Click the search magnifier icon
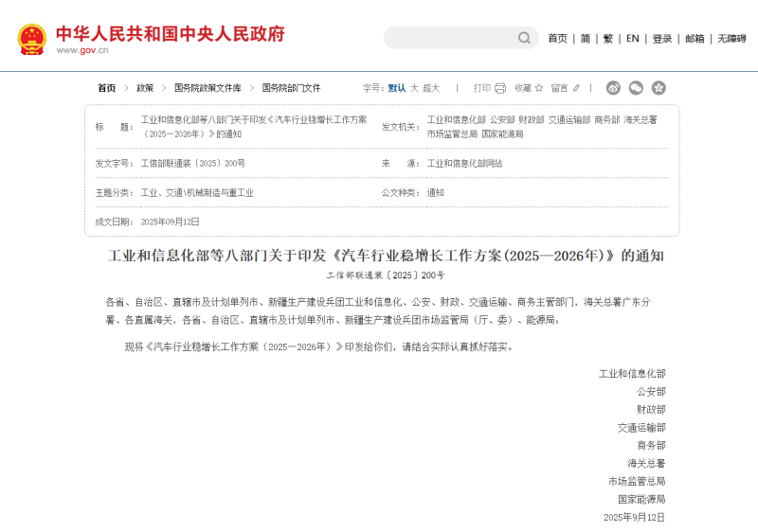Viewport: 758px width, 532px height. [524, 38]
